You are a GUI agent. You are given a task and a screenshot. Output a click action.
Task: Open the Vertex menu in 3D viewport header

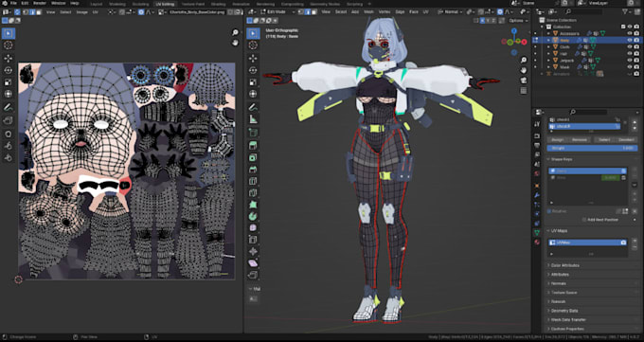click(x=385, y=12)
